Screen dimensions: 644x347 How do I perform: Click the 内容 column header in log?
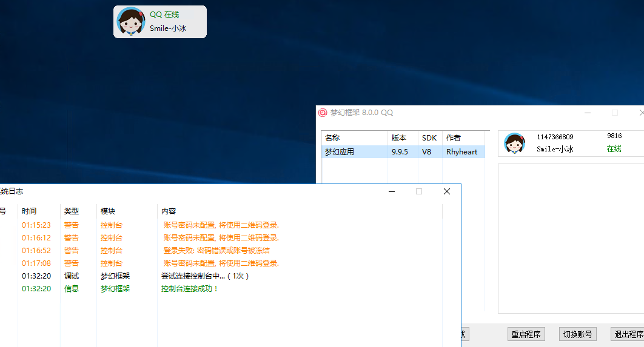pos(169,211)
